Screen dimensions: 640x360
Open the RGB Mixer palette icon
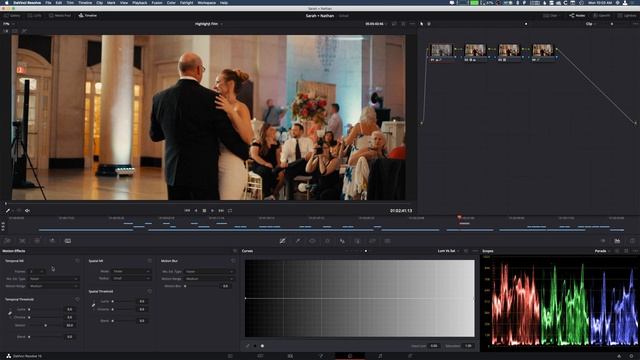click(x=52, y=241)
